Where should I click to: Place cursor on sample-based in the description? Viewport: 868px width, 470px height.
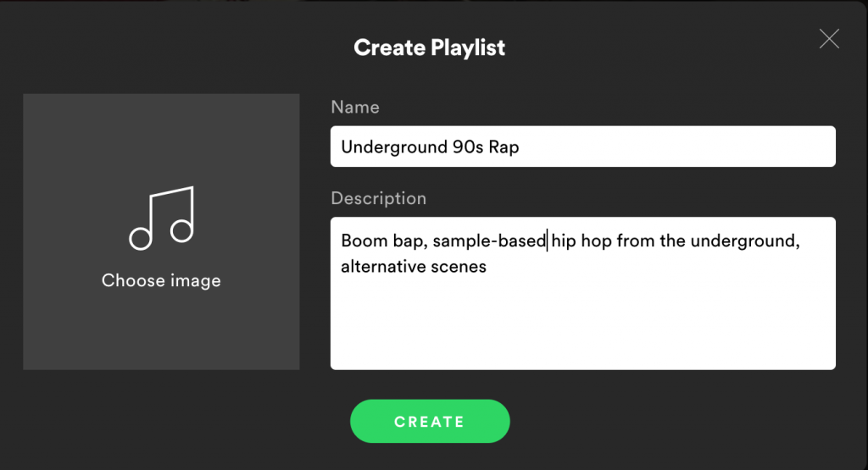pos(489,241)
